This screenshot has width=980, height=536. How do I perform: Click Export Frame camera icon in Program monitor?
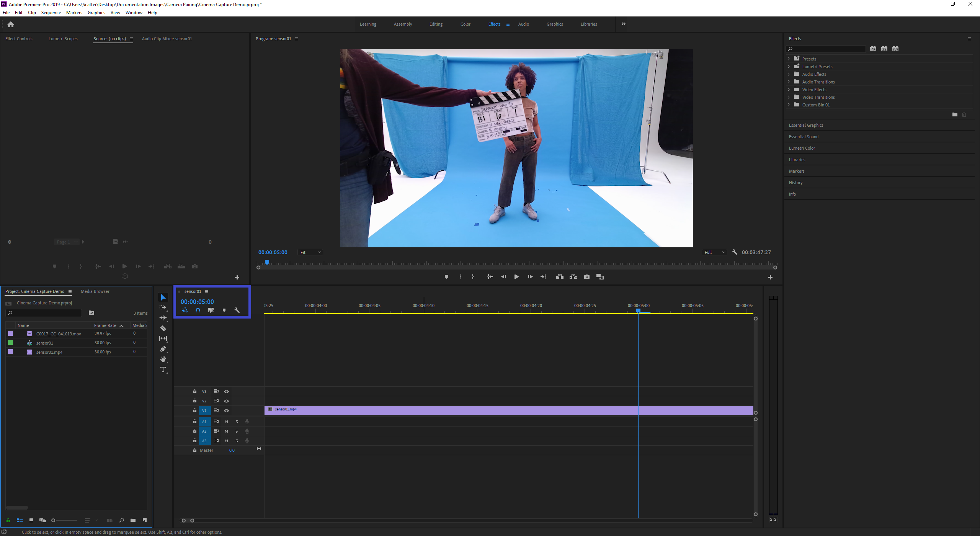pyautogui.click(x=587, y=277)
